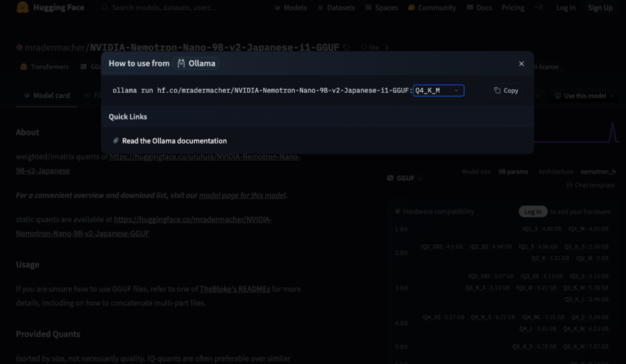Go to Models in the navbar
Viewport: 626px width, 364px height.
pos(290,8)
